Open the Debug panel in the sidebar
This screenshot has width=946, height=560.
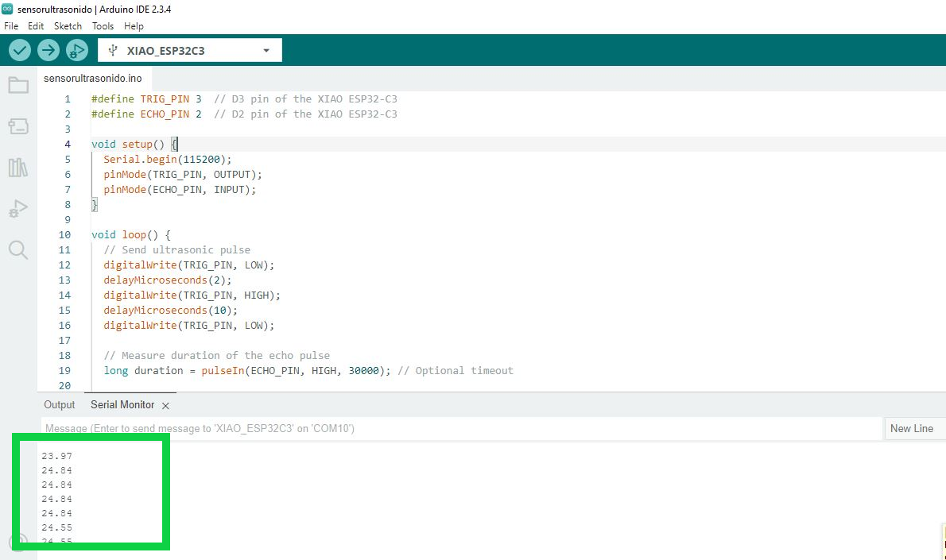tap(18, 209)
